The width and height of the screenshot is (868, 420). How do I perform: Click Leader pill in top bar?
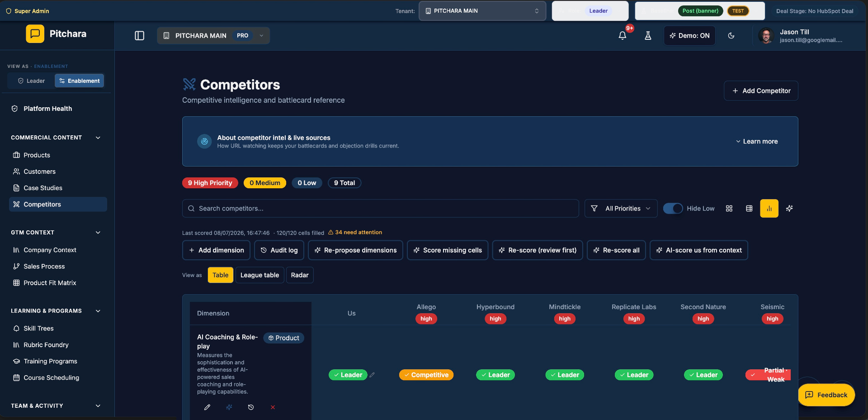[598, 11]
